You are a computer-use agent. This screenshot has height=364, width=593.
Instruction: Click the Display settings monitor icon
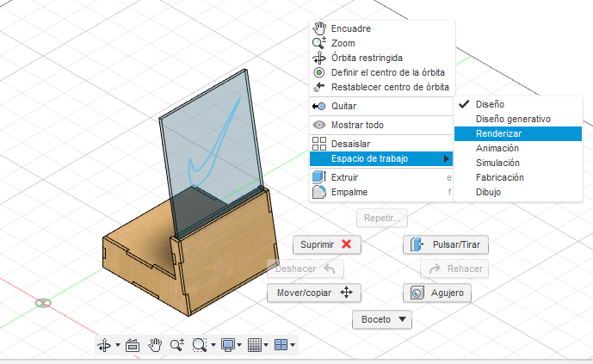pos(228,345)
